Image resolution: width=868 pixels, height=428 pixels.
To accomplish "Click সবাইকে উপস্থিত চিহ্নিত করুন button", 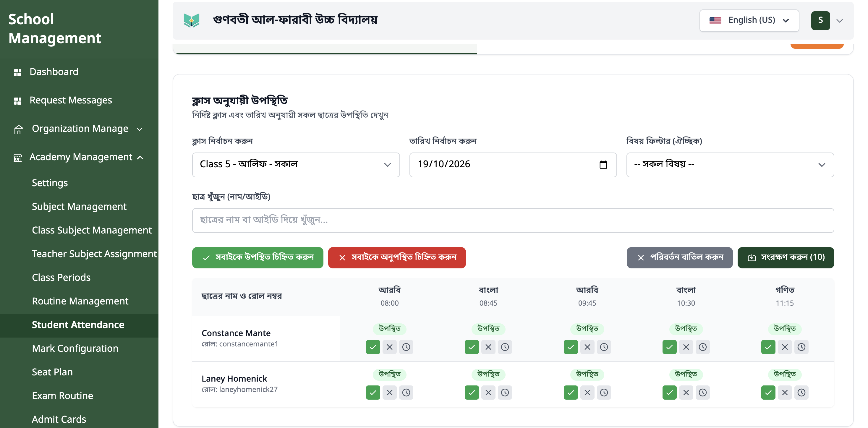I will point(258,257).
